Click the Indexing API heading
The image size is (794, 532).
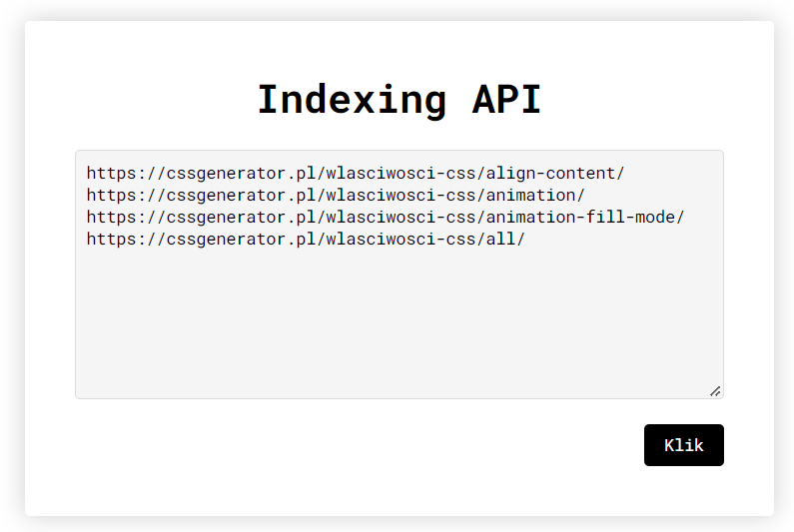[399, 100]
